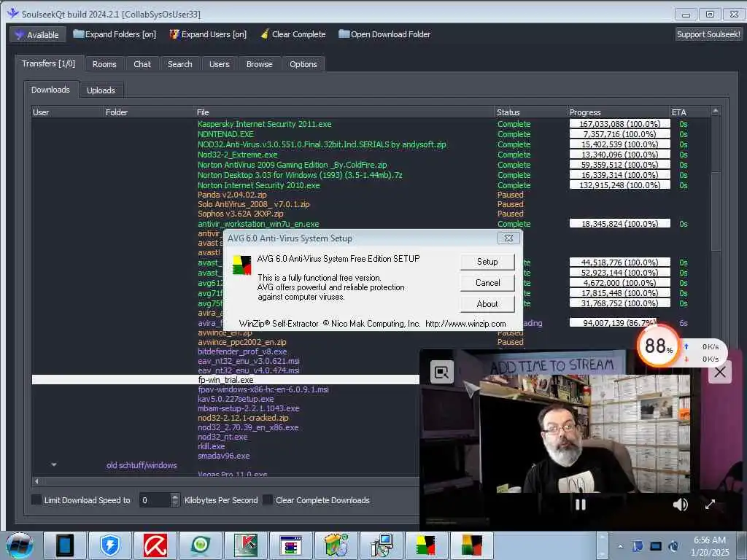Sort by the File column header
Image resolution: width=747 pixels, height=560 pixels.
point(345,112)
